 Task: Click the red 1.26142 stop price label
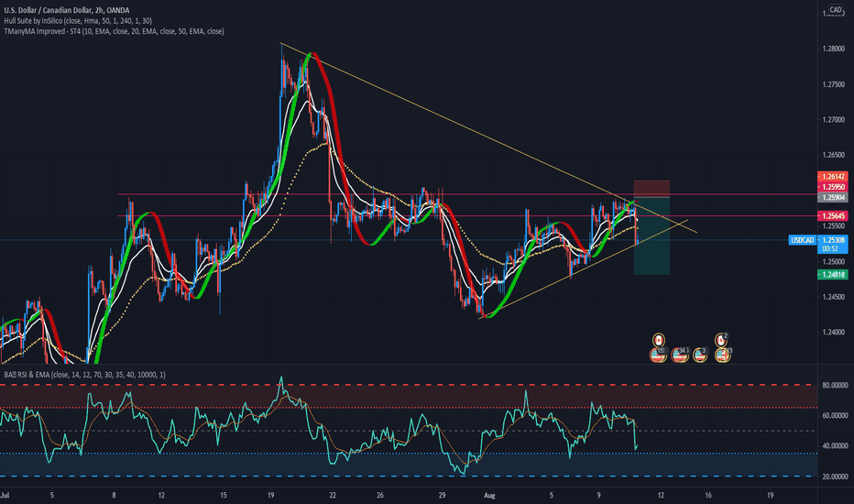coord(833,177)
